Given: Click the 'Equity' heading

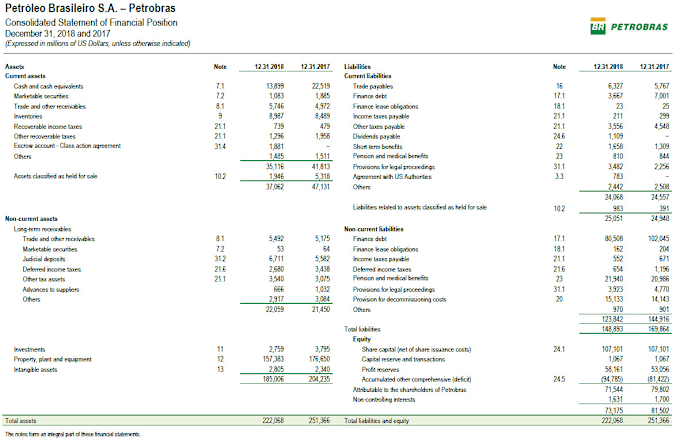Looking at the screenshot, I should (x=362, y=340).
